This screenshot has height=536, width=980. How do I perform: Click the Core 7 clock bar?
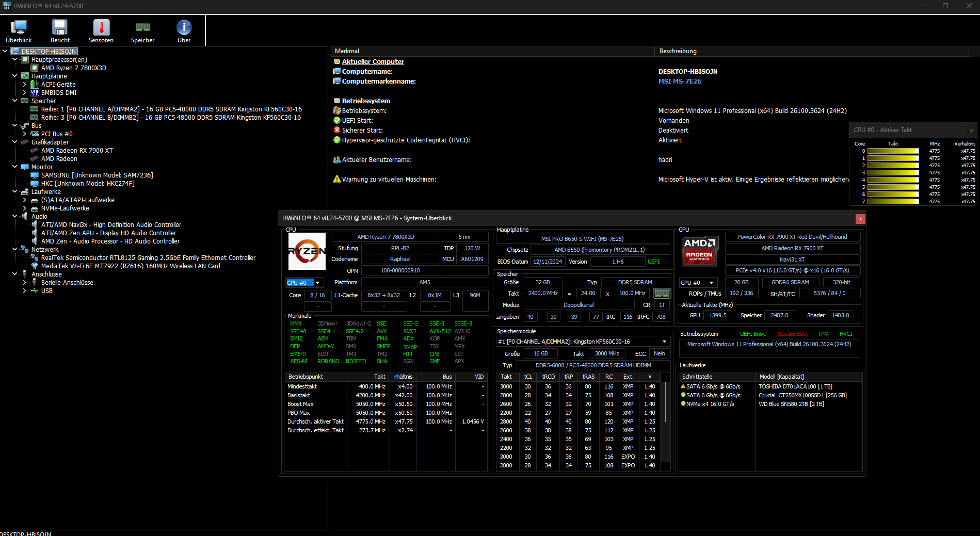click(893, 202)
